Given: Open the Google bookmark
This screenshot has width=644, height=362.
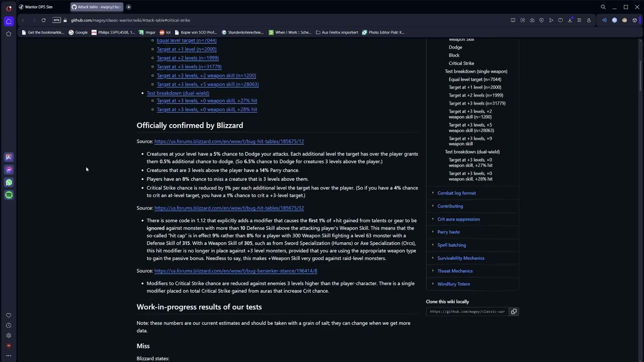Looking at the screenshot, I should pyautogui.click(x=78, y=32).
